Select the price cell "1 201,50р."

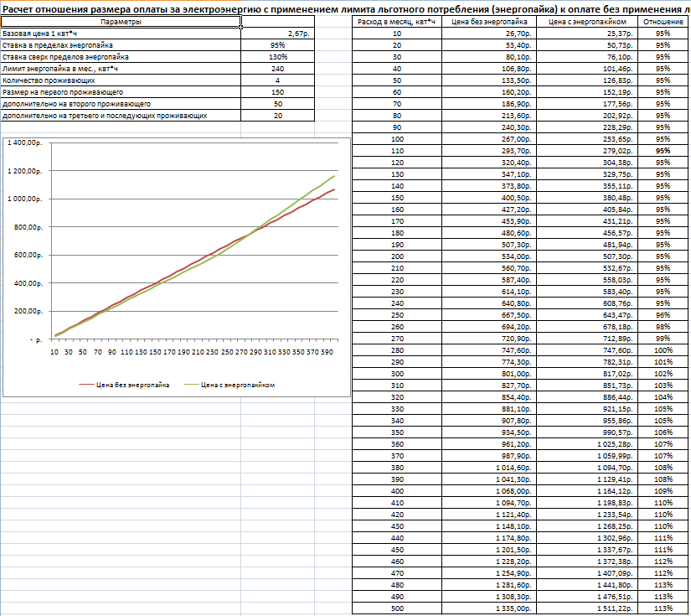[x=489, y=550]
